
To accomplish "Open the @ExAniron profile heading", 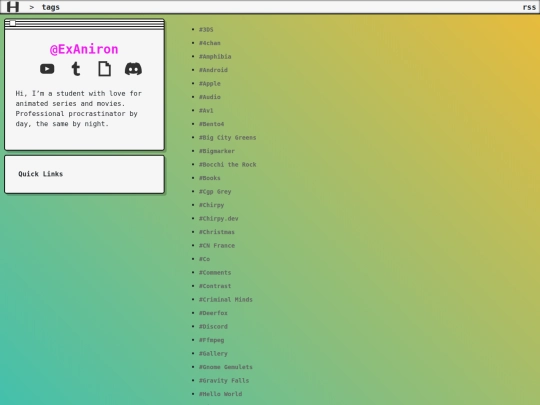I will tap(84, 49).
